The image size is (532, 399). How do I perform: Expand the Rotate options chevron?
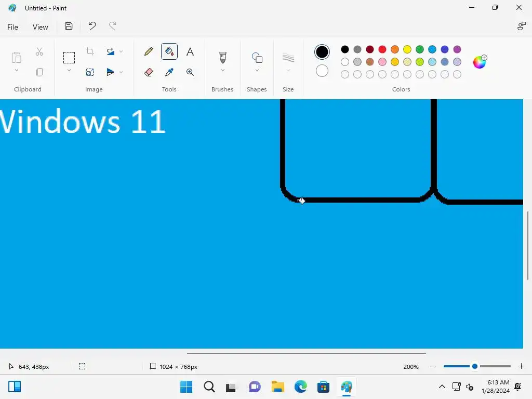121,51
